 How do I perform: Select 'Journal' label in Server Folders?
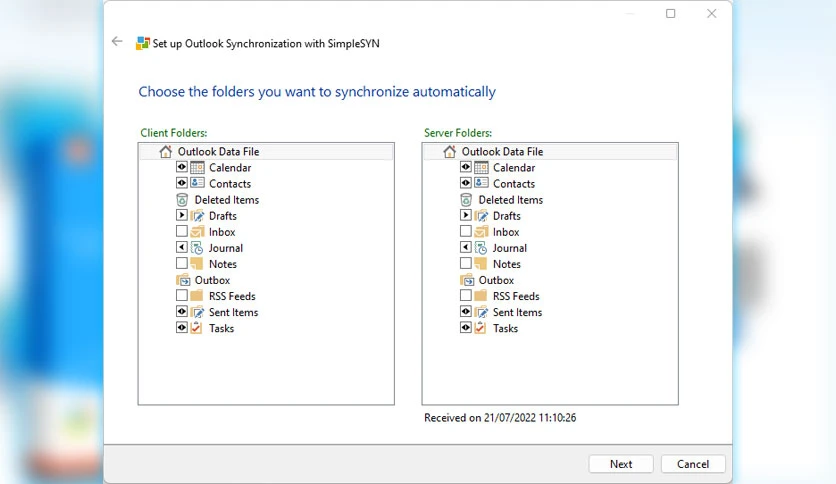509,248
